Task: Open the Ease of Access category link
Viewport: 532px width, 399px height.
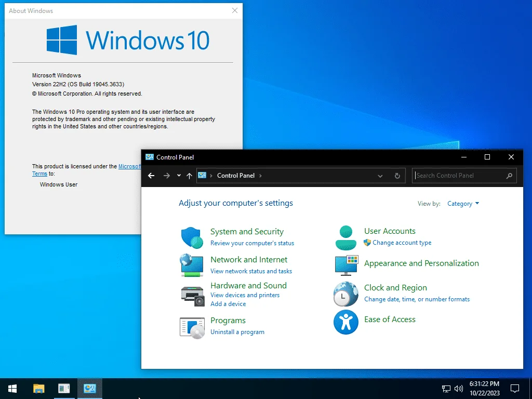Action: click(390, 320)
